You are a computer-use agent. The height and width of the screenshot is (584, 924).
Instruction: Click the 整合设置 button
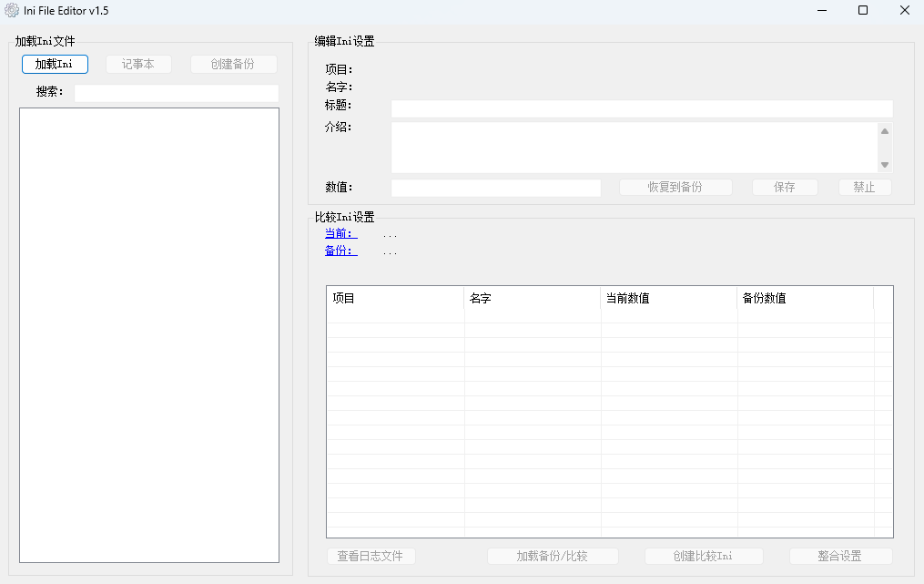click(x=840, y=557)
